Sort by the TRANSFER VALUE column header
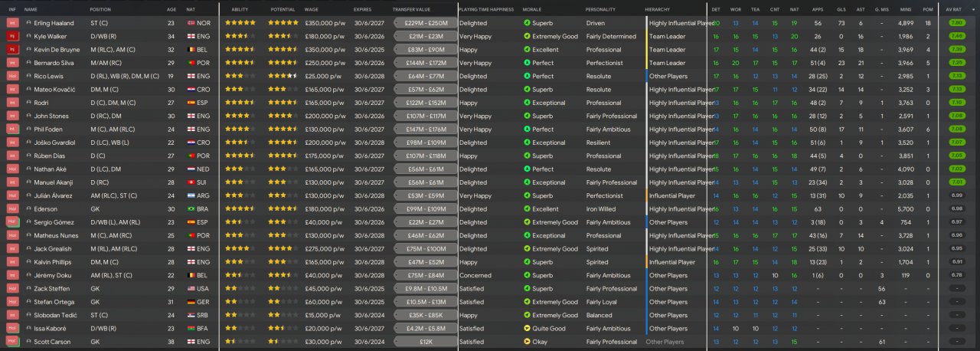The width and height of the screenshot is (980, 351). click(410, 8)
